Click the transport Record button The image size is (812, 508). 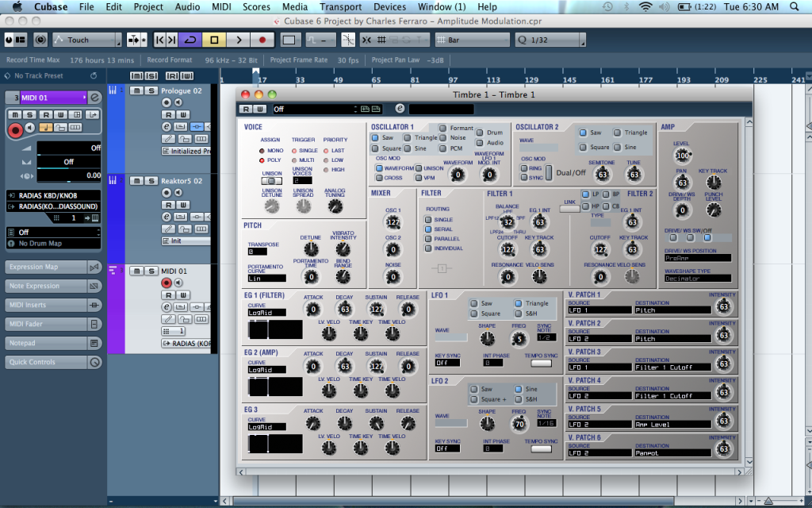click(262, 40)
